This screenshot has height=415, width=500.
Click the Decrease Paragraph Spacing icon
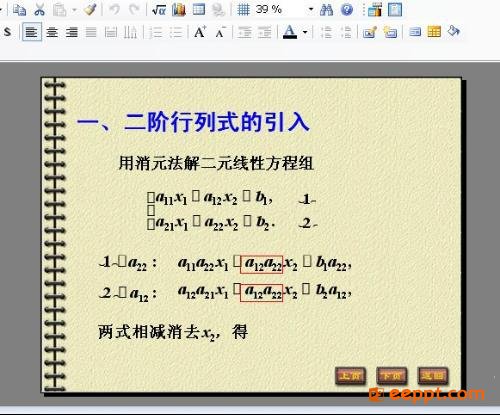click(346, 32)
